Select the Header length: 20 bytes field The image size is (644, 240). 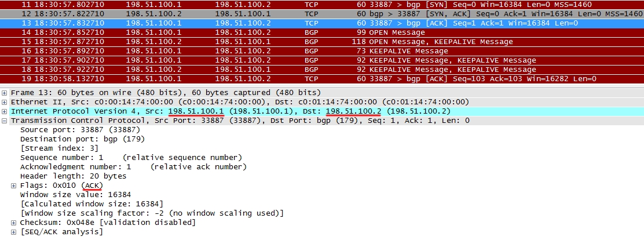(x=73, y=176)
